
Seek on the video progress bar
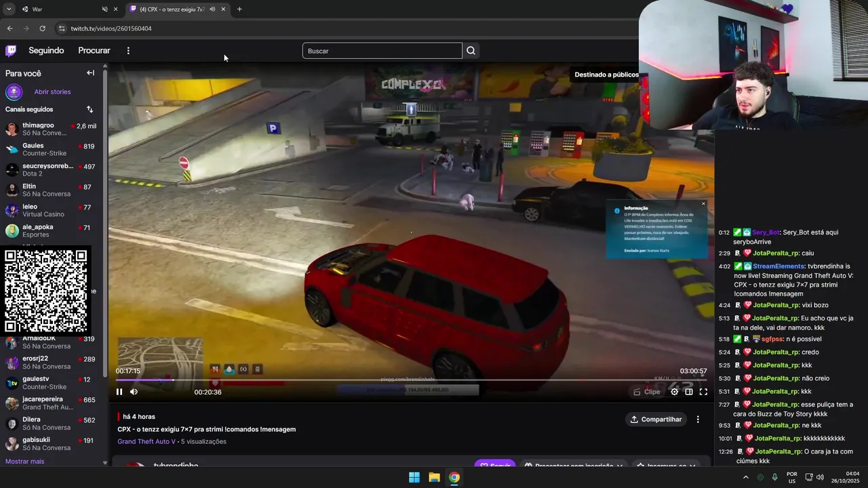[x=411, y=380]
